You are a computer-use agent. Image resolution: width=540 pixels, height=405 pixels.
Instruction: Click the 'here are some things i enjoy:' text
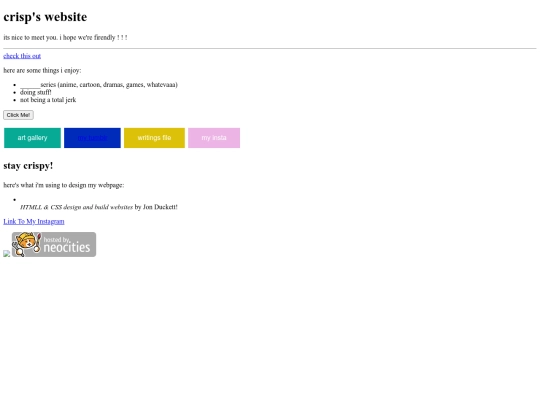[42, 71]
